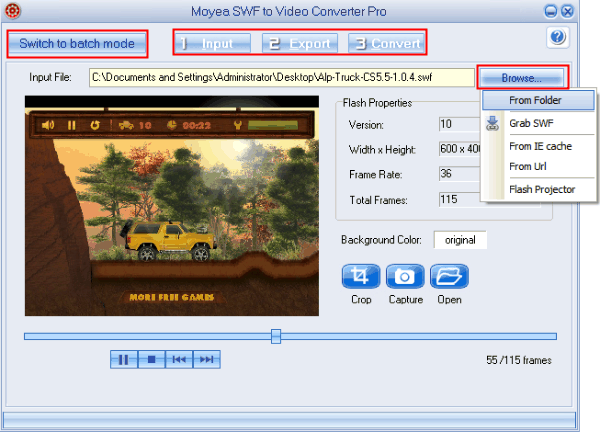Screen dimensions: 600x432
Task: Click the Capture camera icon
Action: [x=405, y=276]
